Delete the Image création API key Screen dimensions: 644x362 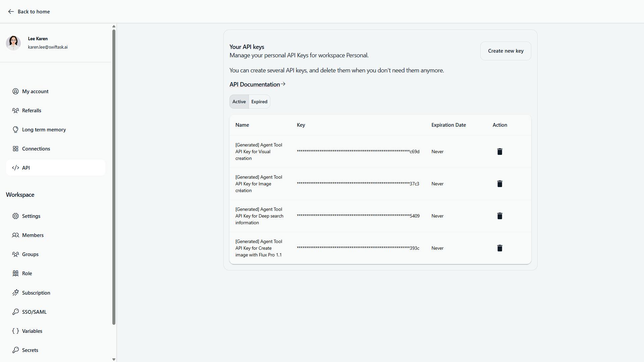coord(499,184)
